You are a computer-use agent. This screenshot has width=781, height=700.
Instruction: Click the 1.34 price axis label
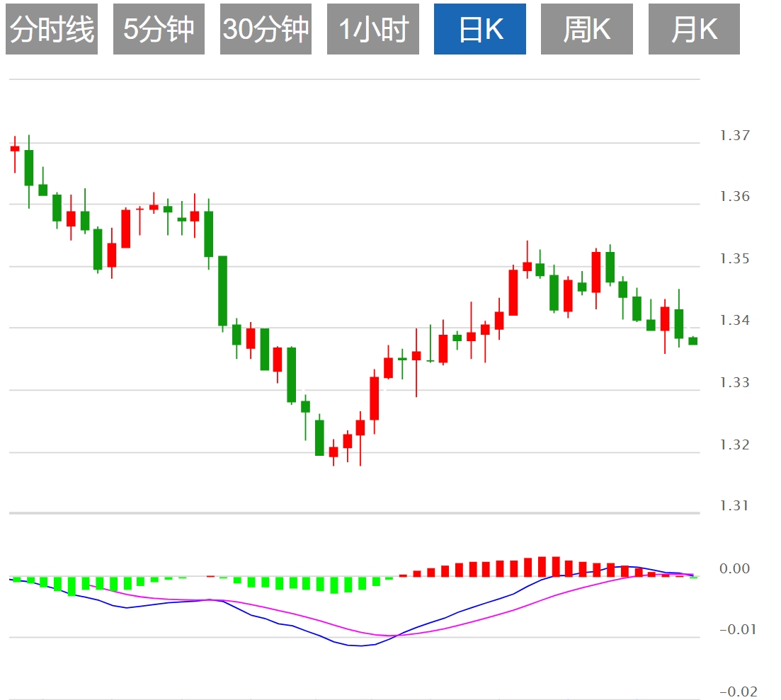tap(734, 321)
